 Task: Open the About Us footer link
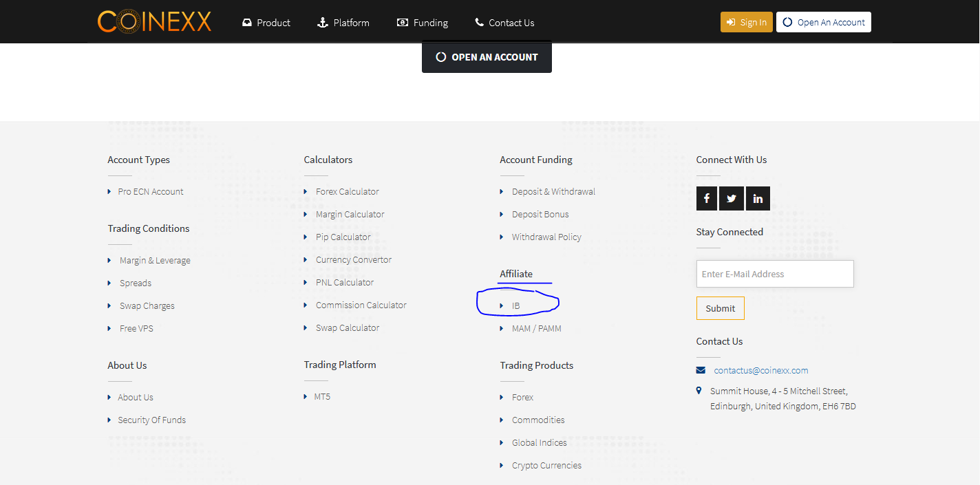click(136, 397)
